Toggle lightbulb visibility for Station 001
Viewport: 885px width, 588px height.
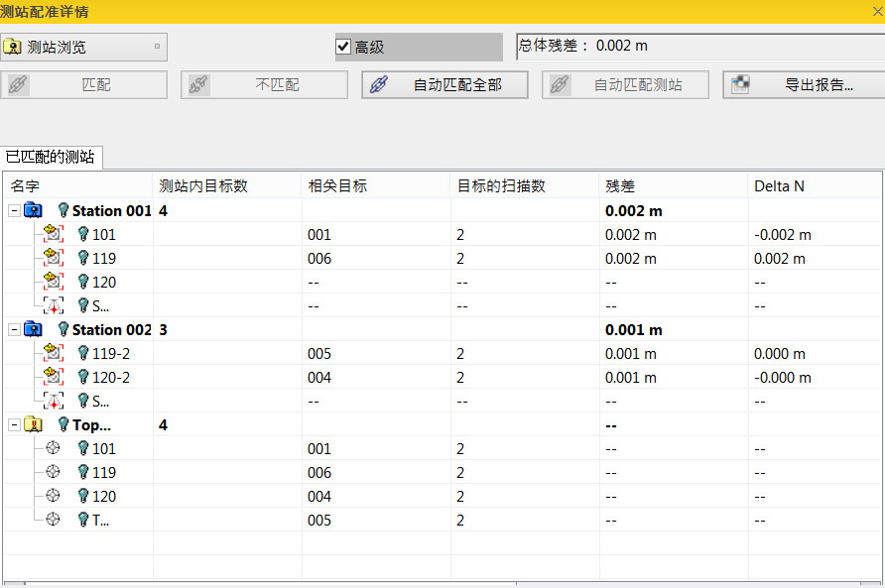[x=63, y=210]
